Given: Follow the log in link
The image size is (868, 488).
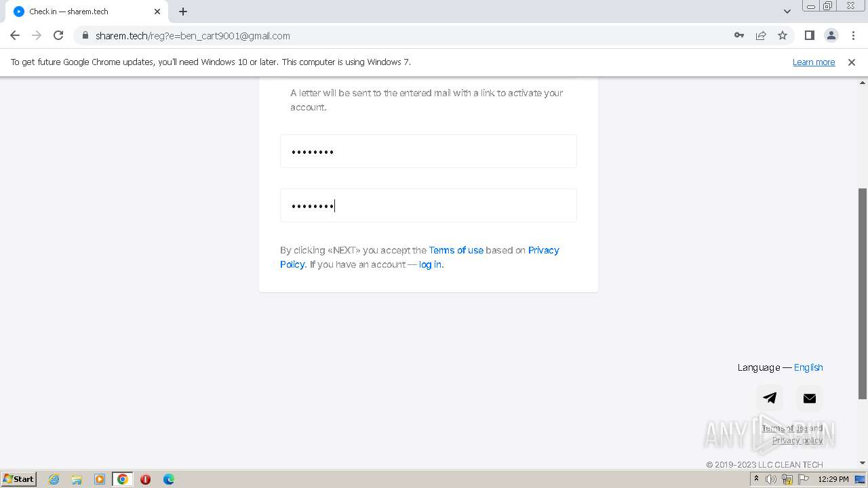Looking at the screenshot, I should [430, 264].
